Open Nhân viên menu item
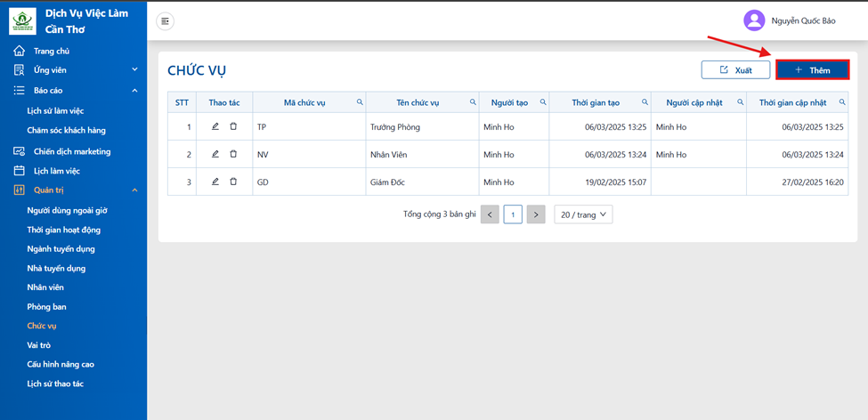The width and height of the screenshot is (868, 420). [x=45, y=287]
